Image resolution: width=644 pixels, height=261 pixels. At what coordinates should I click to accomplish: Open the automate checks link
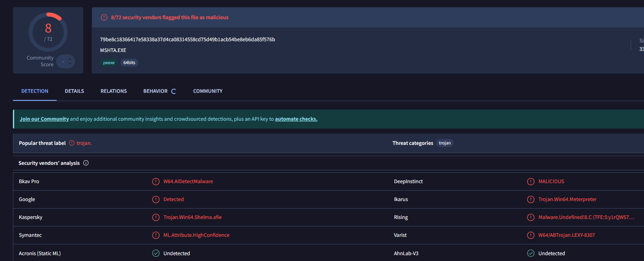(x=296, y=119)
